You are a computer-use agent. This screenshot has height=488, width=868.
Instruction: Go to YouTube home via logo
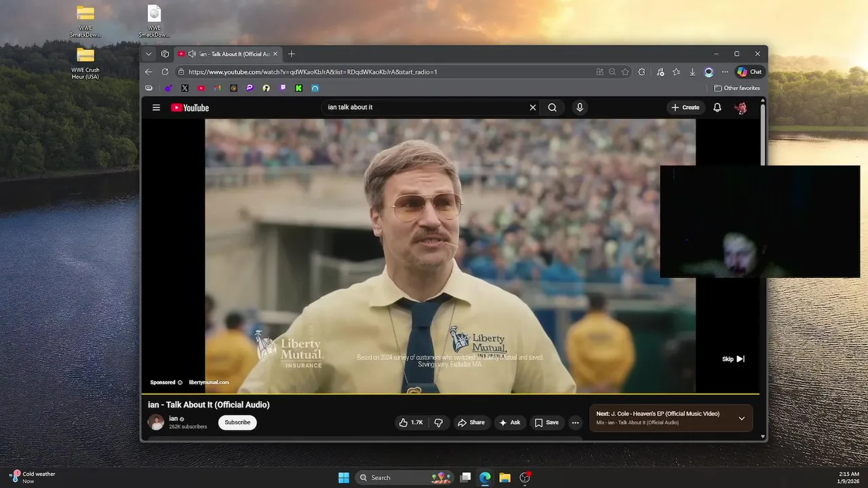click(x=190, y=108)
